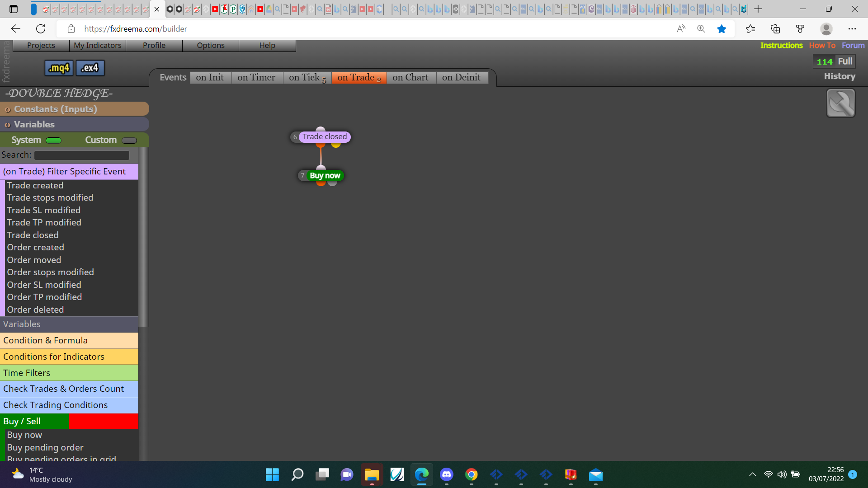The height and width of the screenshot is (488, 868).
Task: Download the .mq4 source file
Action: [x=59, y=68]
